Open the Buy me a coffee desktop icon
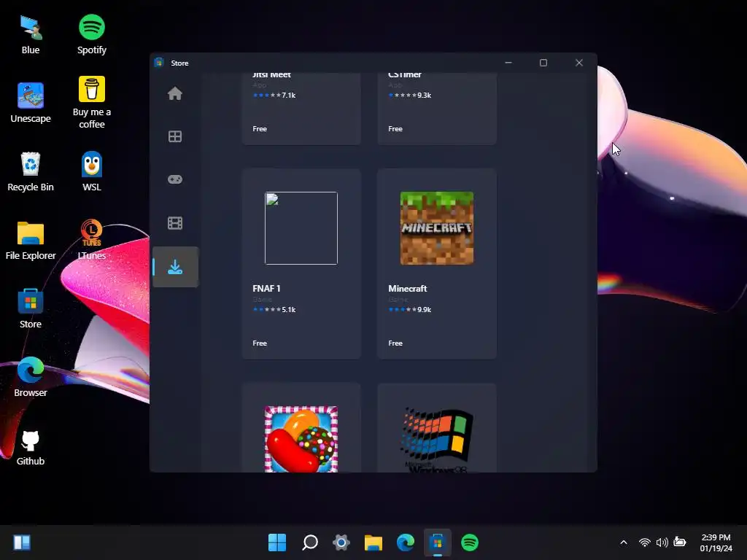 tap(91, 102)
